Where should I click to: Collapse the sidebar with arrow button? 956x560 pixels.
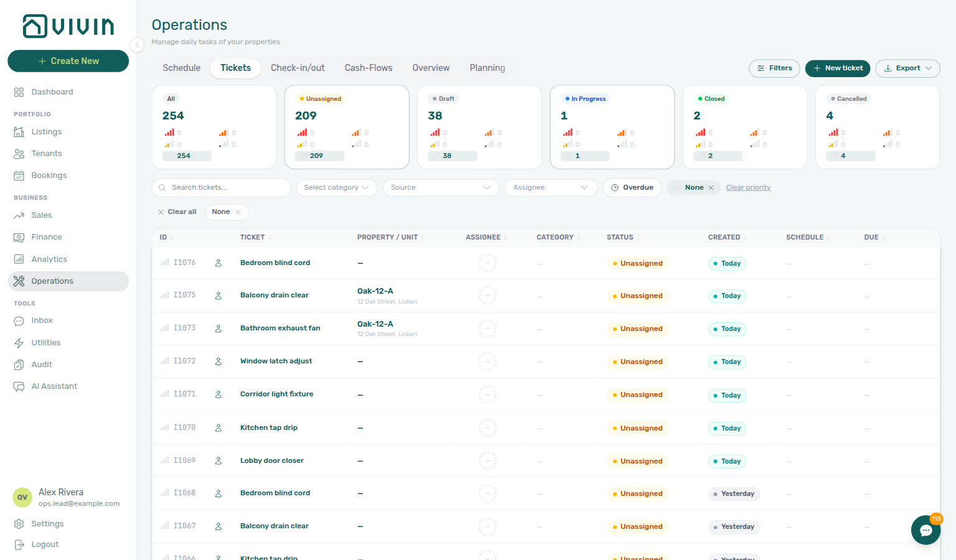(137, 45)
